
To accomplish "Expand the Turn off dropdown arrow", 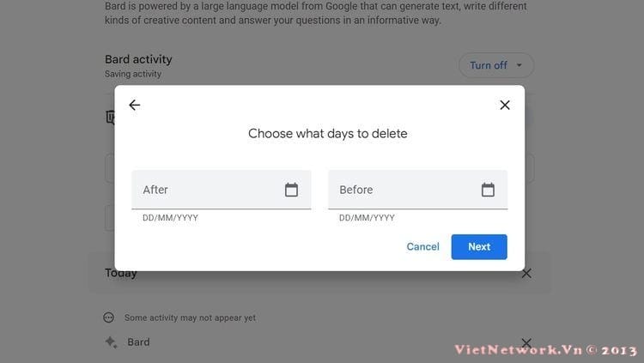I will (519, 65).
